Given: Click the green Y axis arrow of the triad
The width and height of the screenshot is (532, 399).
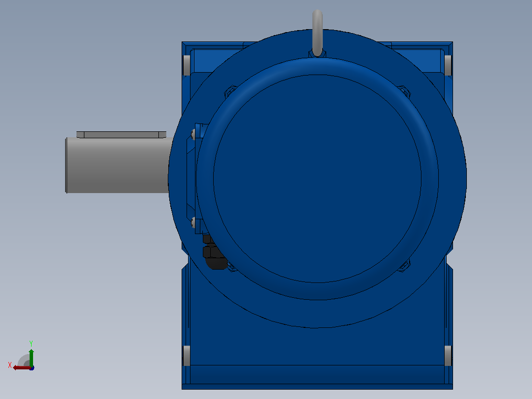Looking at the screenshot, I should [x=31, y=357].
